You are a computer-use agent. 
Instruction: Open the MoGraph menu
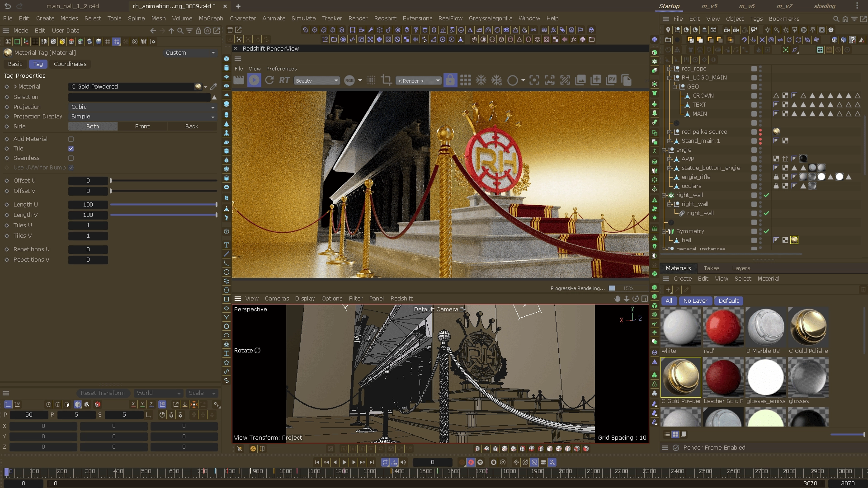point(211,19)
